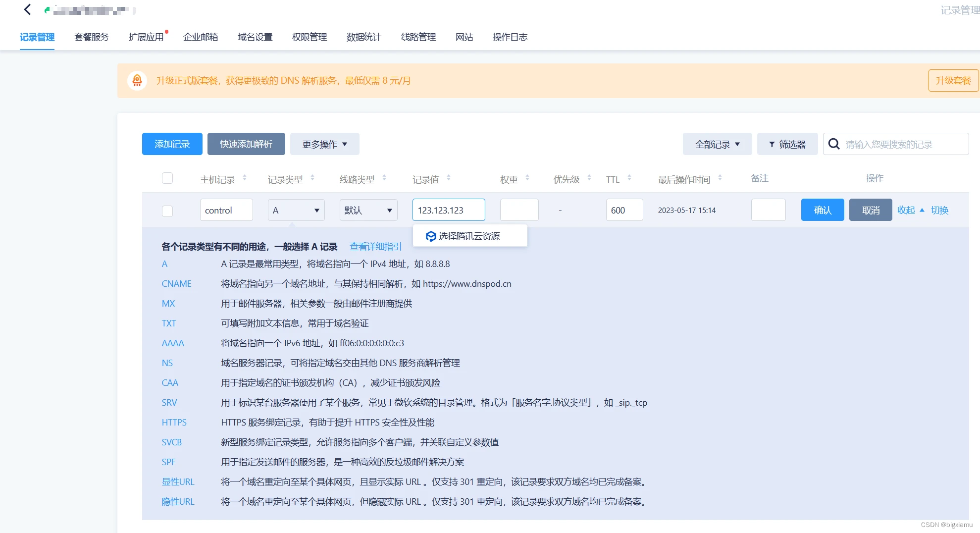
Task: Tick the select-all header checkbox
Action: click(x=167, y=178)
